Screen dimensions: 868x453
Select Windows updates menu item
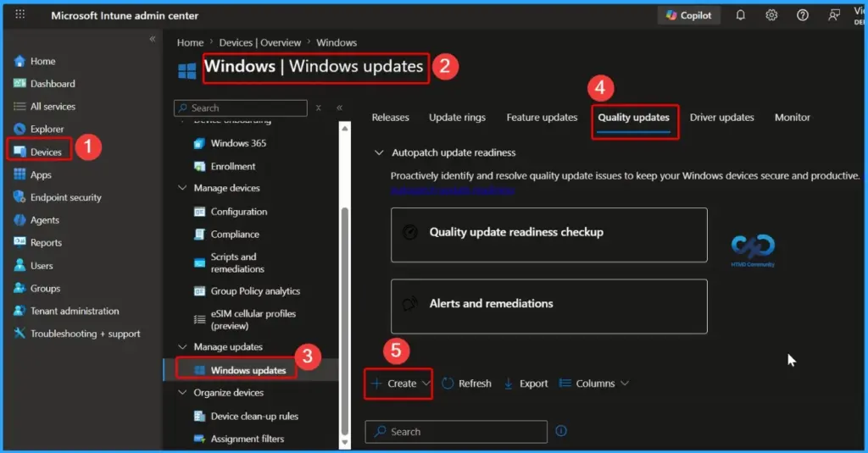coord(248,370)
